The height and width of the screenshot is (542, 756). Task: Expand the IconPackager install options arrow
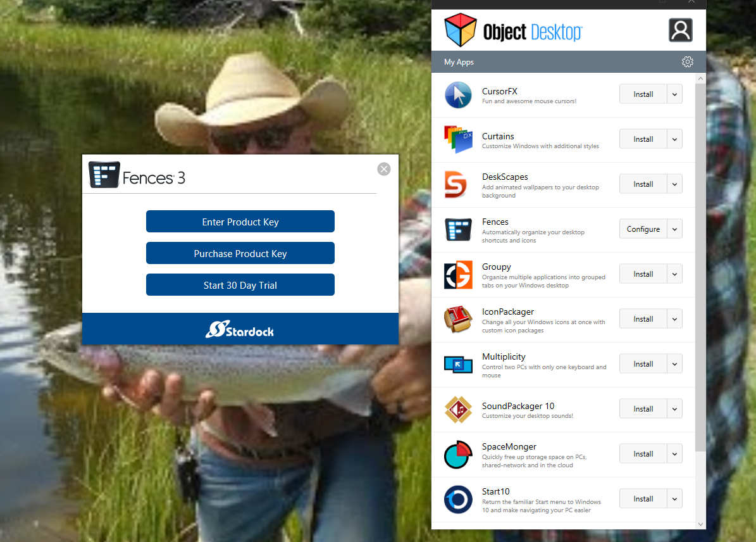(x=674, y=318)
